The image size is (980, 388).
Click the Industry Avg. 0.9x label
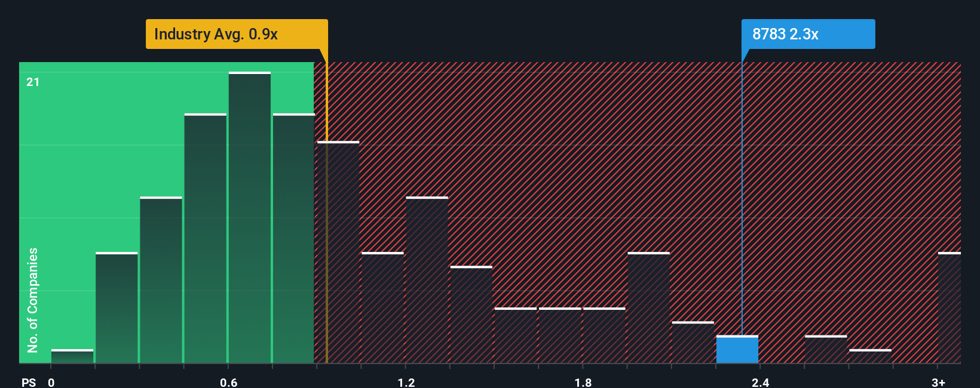point(237,34)
